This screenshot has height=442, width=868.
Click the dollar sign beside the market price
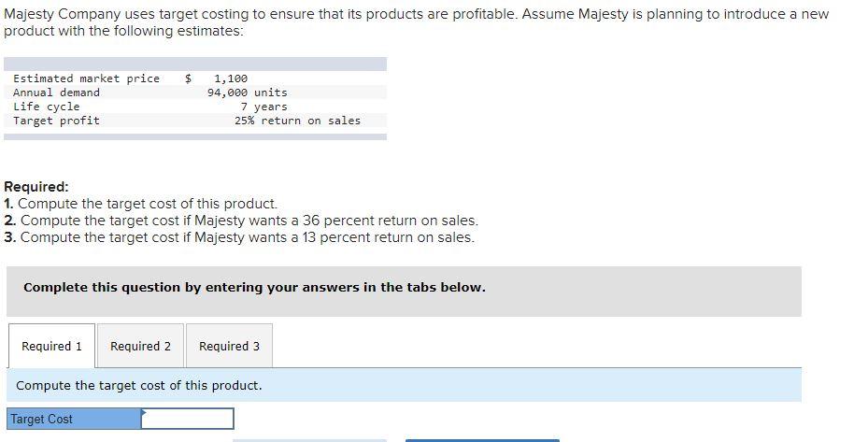click(x=188, y=78)
